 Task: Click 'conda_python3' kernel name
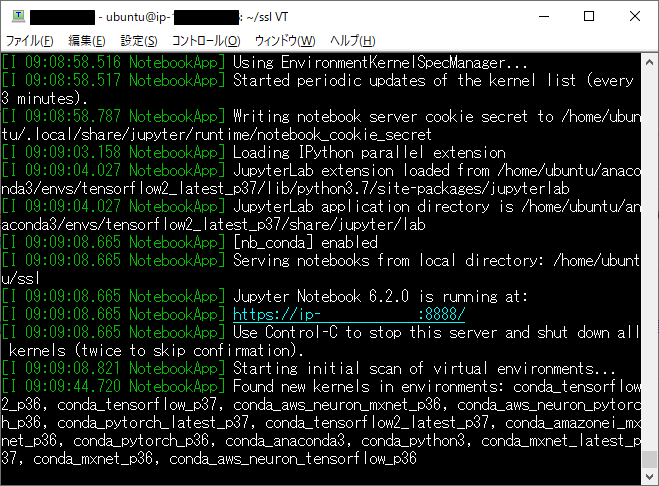click(413, 440)
